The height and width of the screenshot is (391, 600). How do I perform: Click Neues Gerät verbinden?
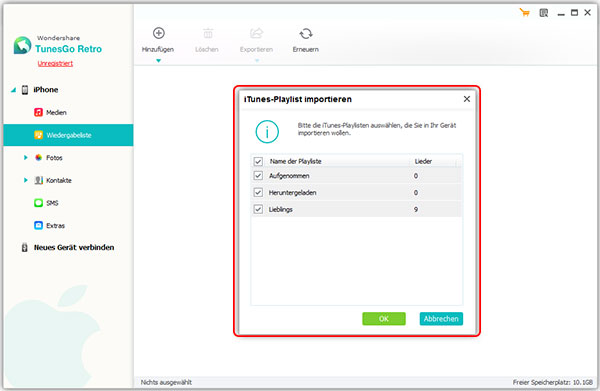pos(74,248)
